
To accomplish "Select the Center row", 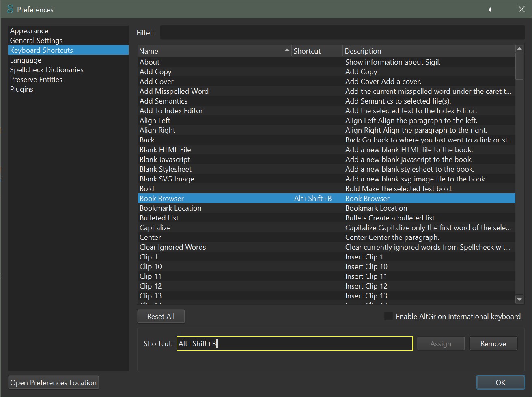I will point(326,237).
